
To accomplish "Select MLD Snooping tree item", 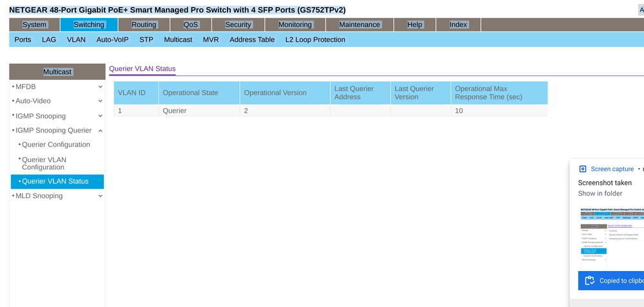I will [39, 196].
